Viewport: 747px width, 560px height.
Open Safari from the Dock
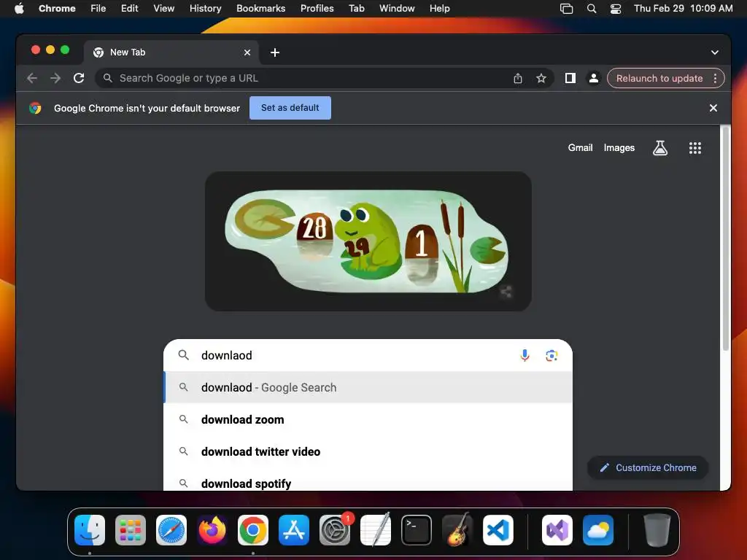(171, 530)
